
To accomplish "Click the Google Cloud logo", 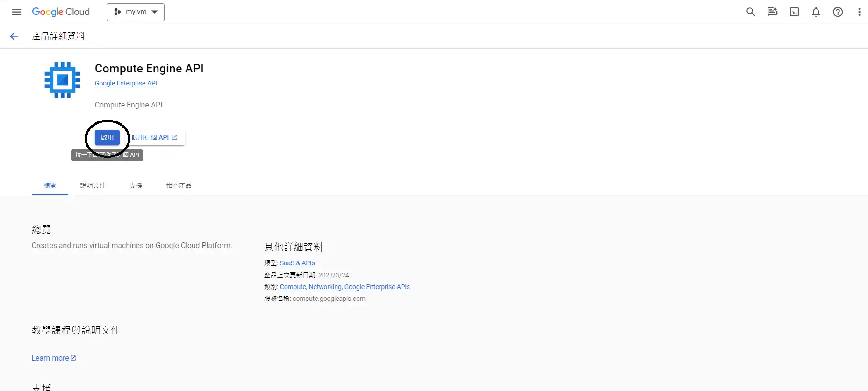I will pos(61,12).
